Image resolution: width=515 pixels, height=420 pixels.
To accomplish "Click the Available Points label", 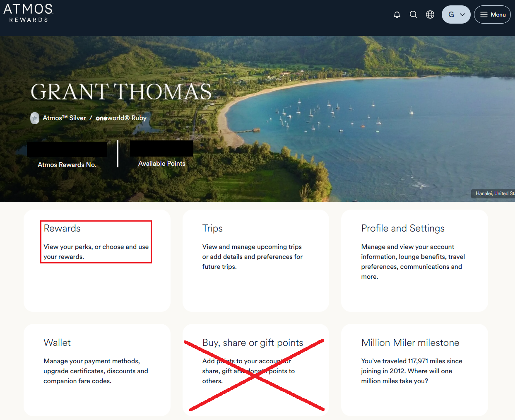I will pos(161,164).
